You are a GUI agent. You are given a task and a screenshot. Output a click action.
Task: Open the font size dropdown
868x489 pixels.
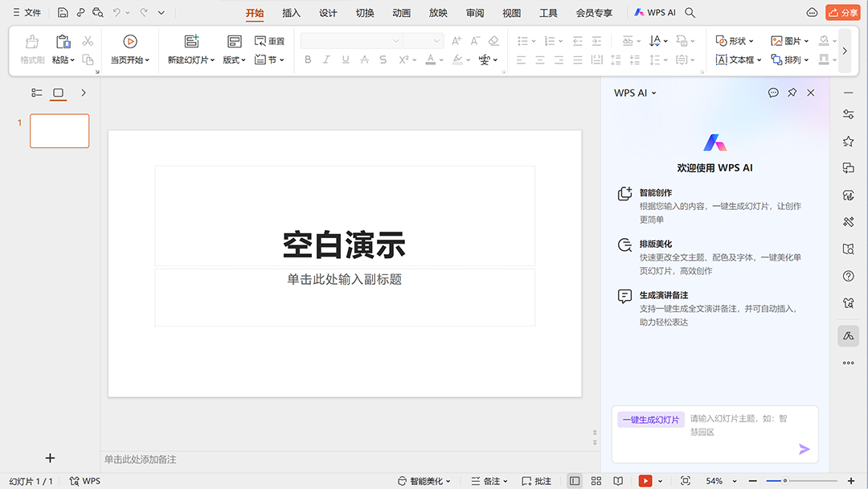436,41
